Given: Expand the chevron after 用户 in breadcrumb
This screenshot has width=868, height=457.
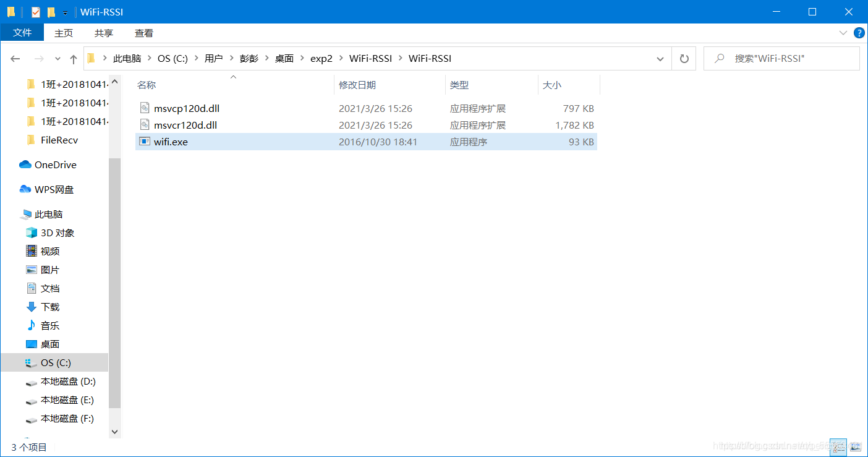Looking at the screenshot, I should pyautogui.click(x=231, y=58).
